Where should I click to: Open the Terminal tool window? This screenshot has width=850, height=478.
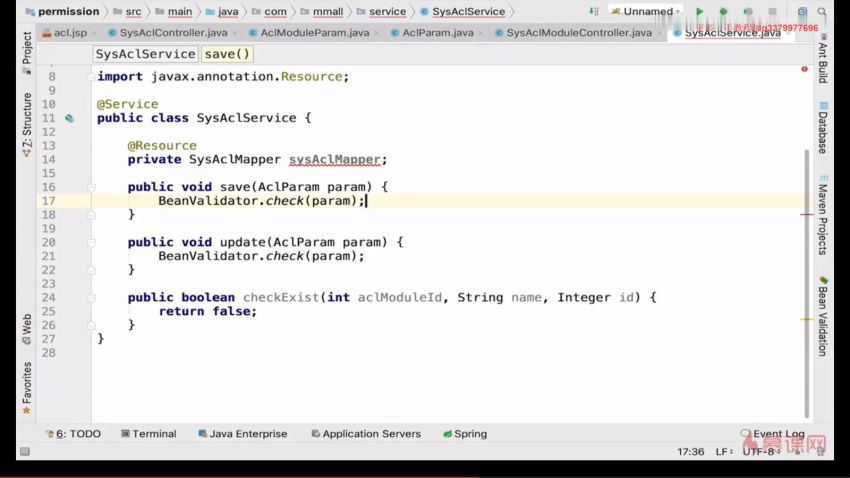(x=147, y=434)
